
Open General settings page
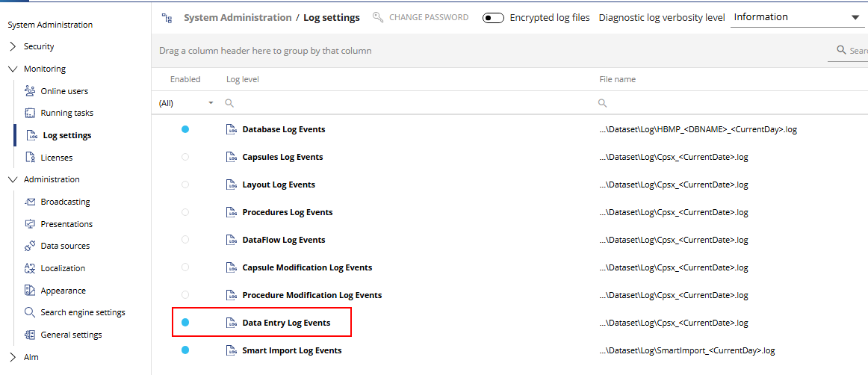pos(72,335)
